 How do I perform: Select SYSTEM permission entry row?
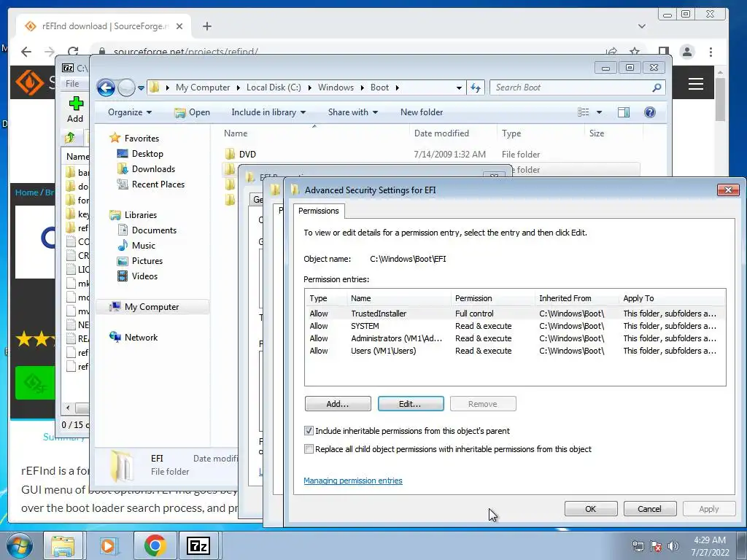point(514,326)
